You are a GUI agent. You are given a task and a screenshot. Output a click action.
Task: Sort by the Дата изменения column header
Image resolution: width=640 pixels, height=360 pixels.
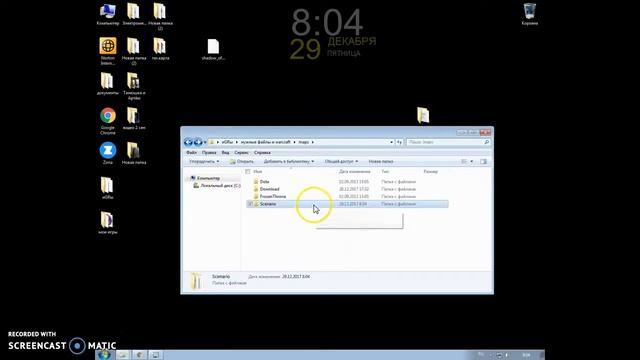coord(355,172)
